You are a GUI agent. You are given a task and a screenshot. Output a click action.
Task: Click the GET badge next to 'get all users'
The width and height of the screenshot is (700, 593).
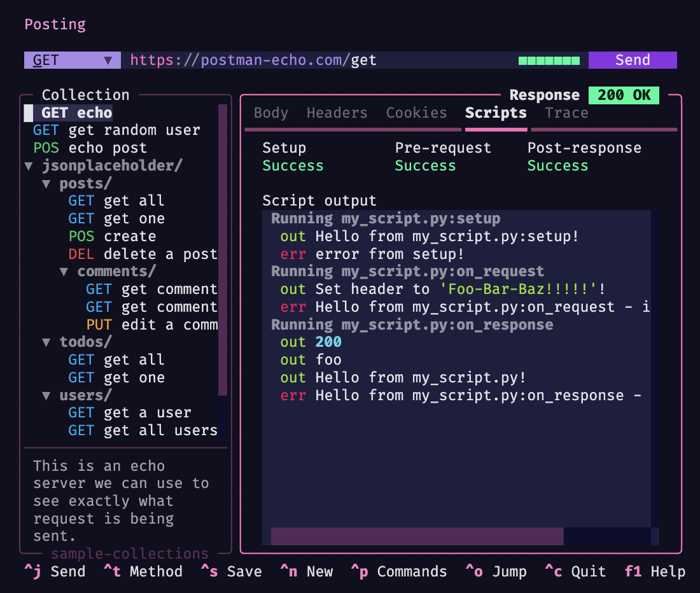coord(81,430)
